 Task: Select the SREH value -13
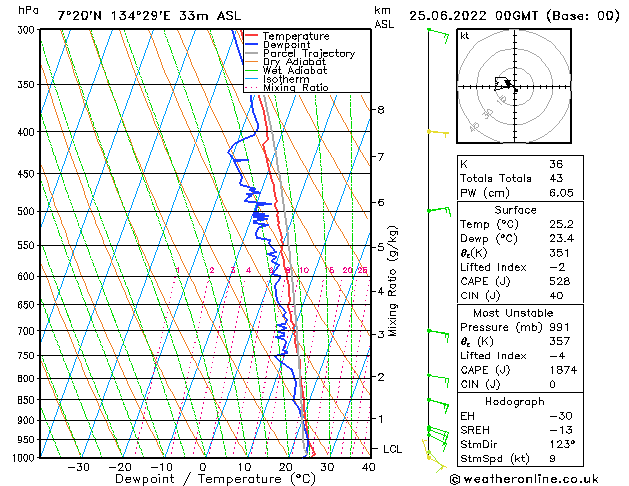[561, 430]
